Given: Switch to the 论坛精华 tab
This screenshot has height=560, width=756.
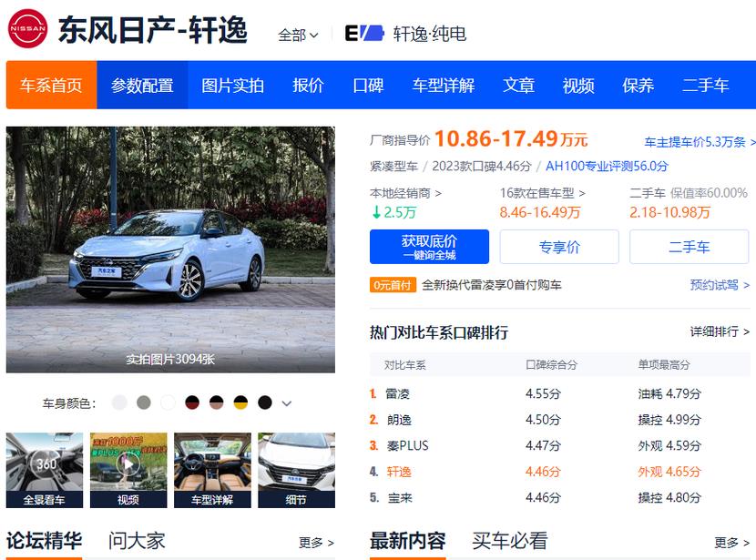Looking at the screenshot, I should [x=44, y=541].
